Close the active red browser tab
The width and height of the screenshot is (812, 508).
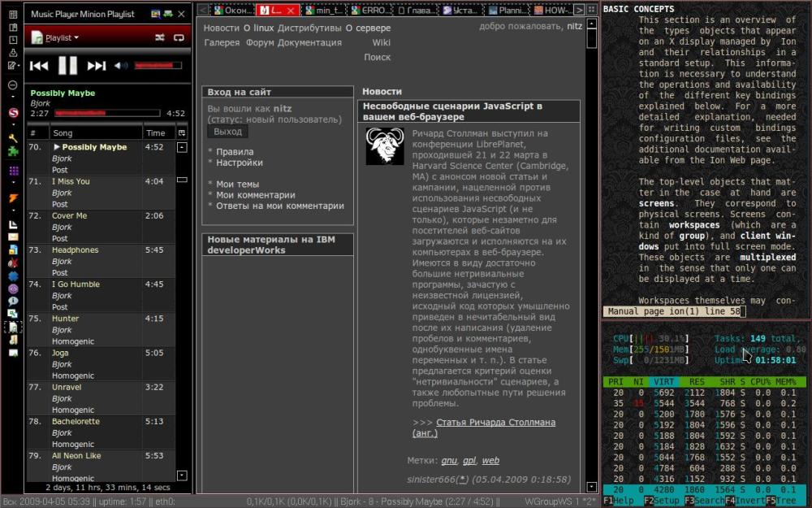(x=291, y=10)
